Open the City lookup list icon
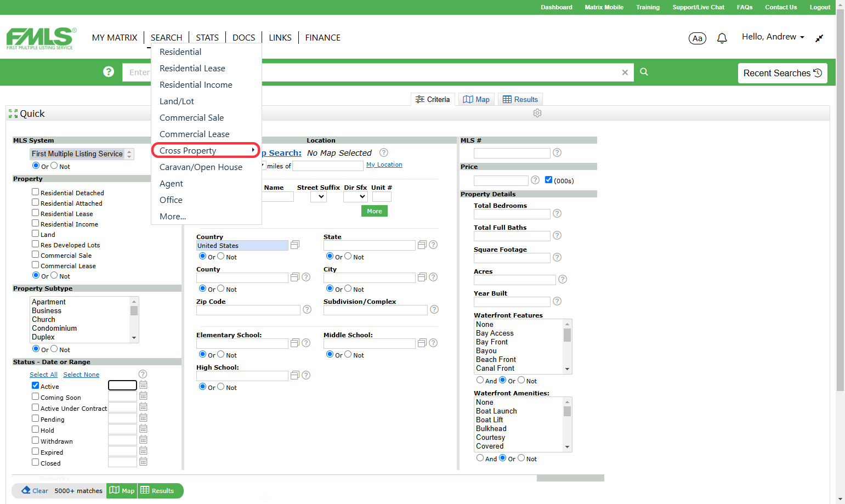 click(422, 277)
